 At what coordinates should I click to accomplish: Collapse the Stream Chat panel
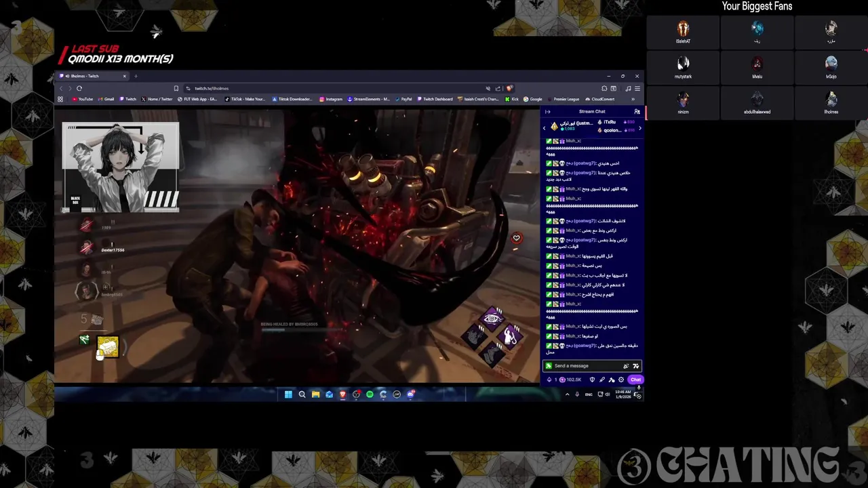pos(548,112)
